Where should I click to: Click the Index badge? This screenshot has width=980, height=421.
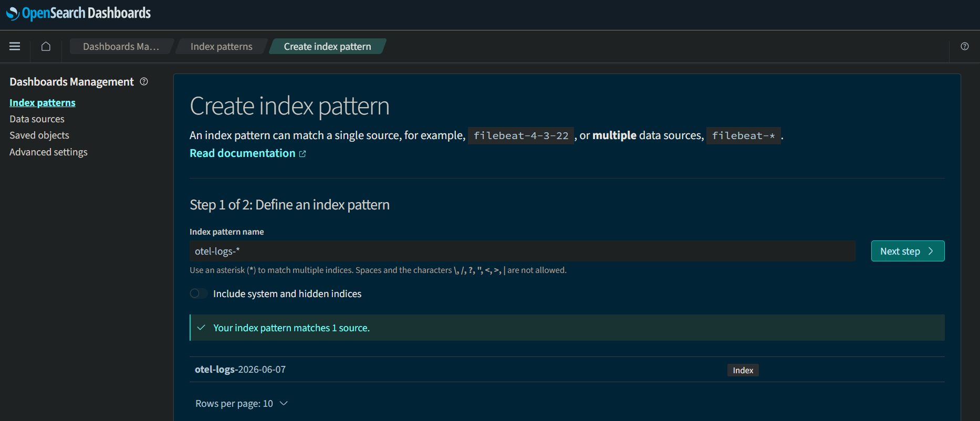tap(743, 370)
